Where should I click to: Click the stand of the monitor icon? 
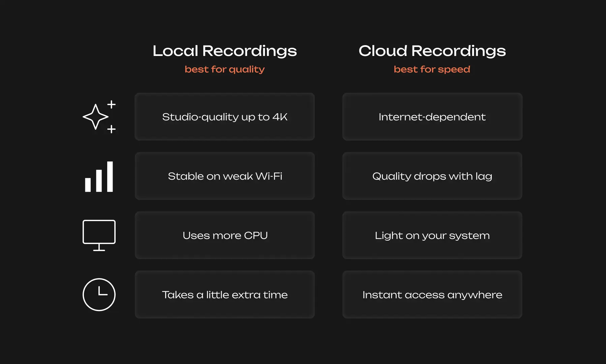point(99,250)
